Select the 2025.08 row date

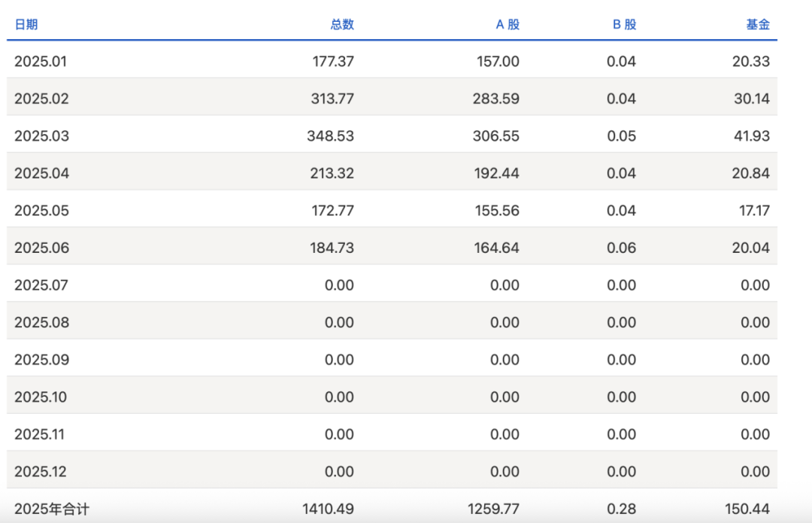point(41,322)
